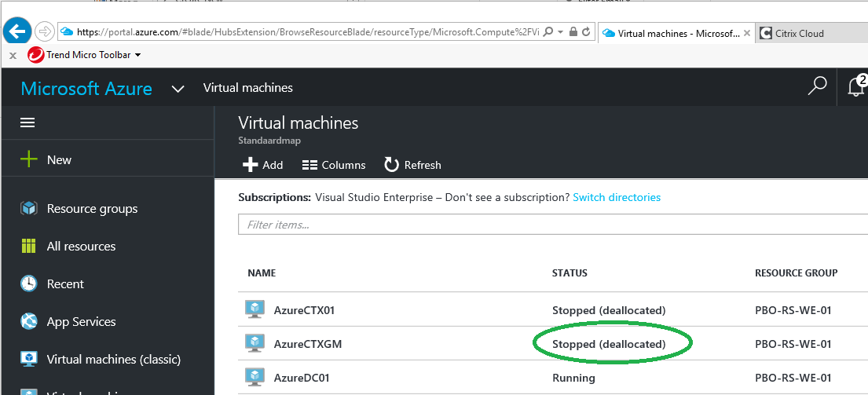Click the browser forward arrow

click(x=44, y=31)
